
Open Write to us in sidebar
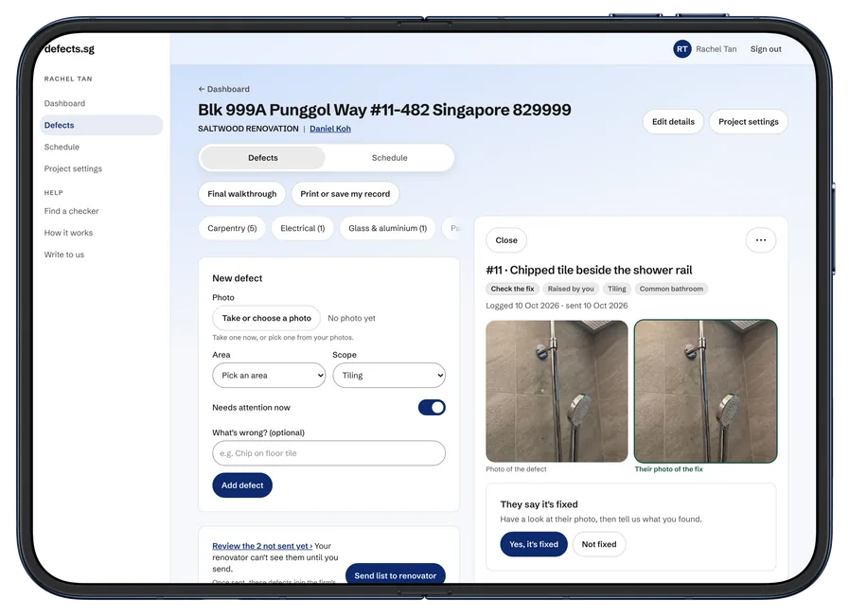[x=64, y=255]
